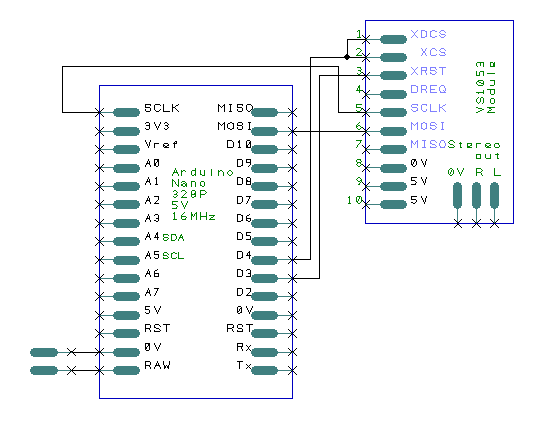Click the MOSI label on the VS1053 module
The height and width of the screenshot is (435, 543).
tap(428, 126)
